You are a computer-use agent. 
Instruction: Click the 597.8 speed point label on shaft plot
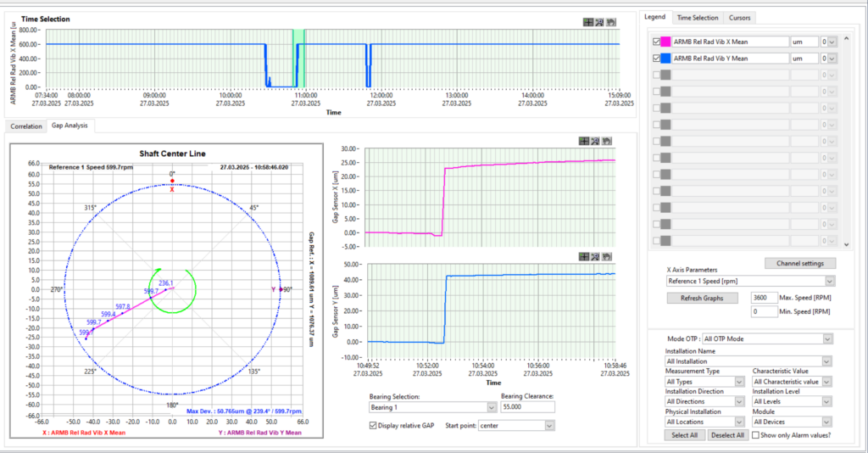pos(123,306)
